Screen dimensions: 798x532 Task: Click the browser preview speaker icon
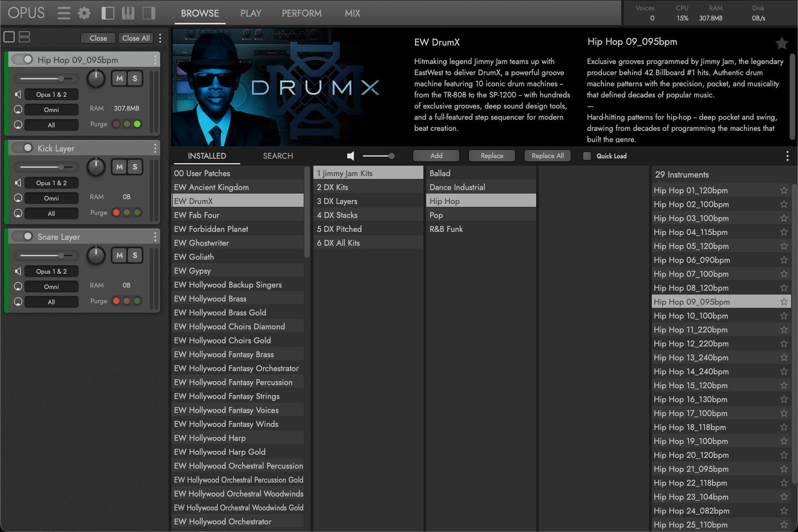point(351,156)
